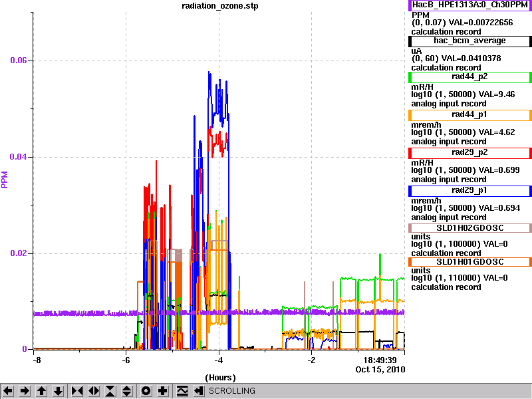Click the 0.06 y-axis tick value
532x399 pixels.
[x=19, y=61]
